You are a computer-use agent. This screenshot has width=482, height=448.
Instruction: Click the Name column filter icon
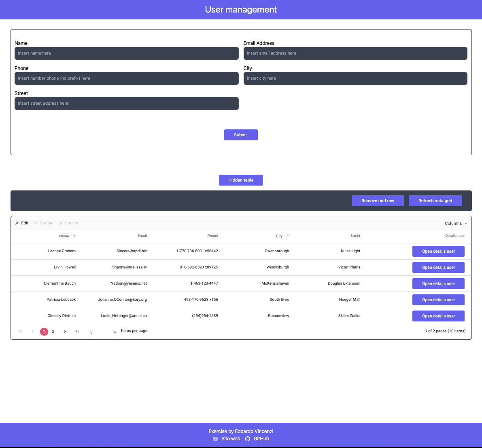[74, 236]
